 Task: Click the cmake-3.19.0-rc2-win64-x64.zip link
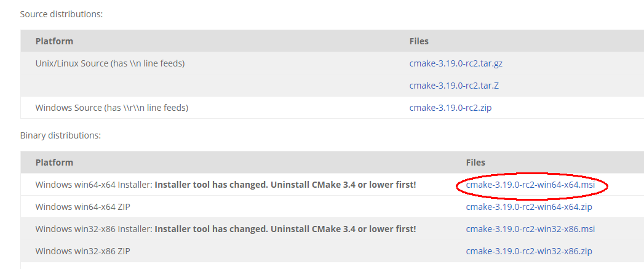coord(529,207)
